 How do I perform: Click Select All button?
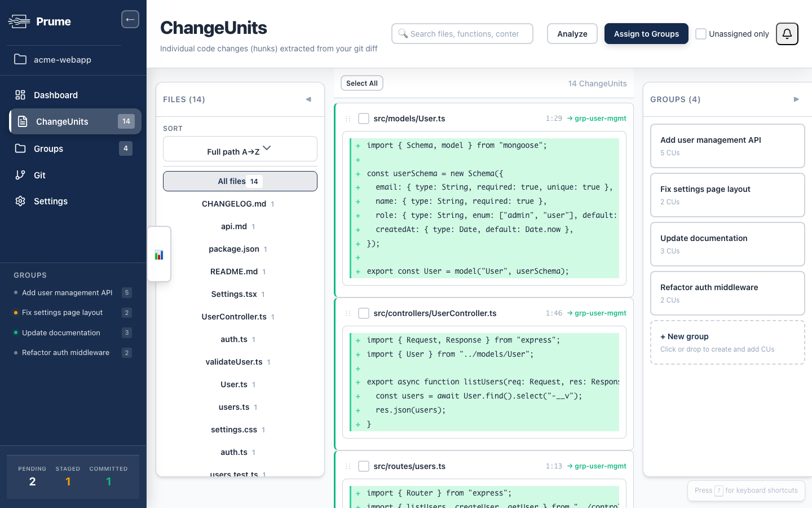[362, 83]
